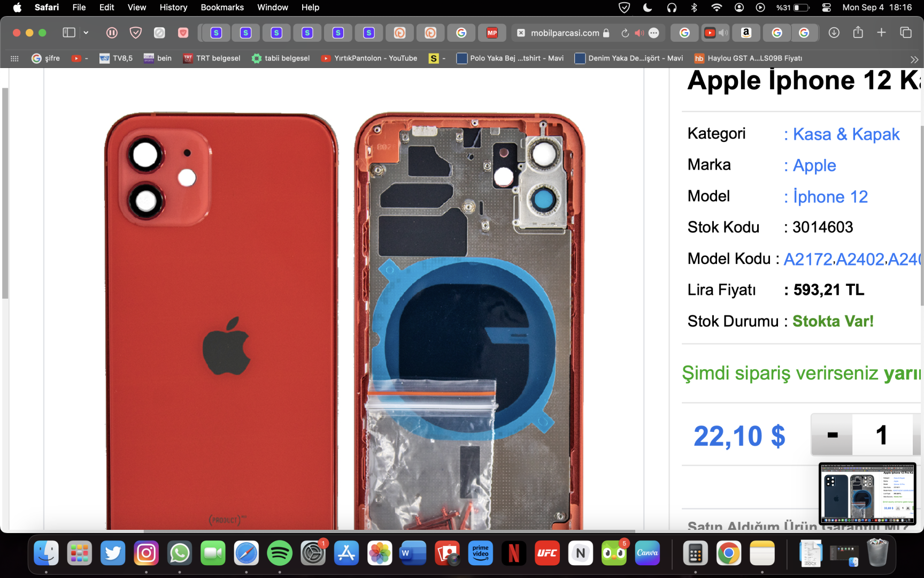
Task: Decrease quantity with the minus button
Action: point(832,435)
